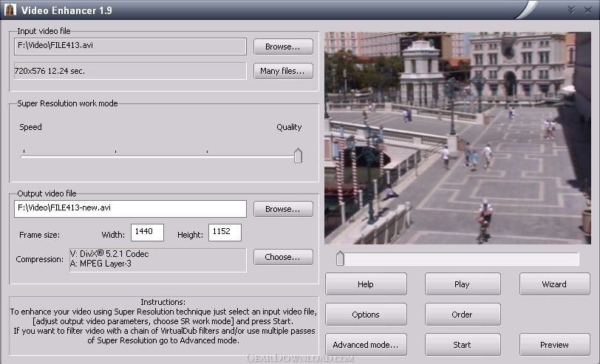Open the Many files... dialog
600x364 pixels.
click(283, 71)
